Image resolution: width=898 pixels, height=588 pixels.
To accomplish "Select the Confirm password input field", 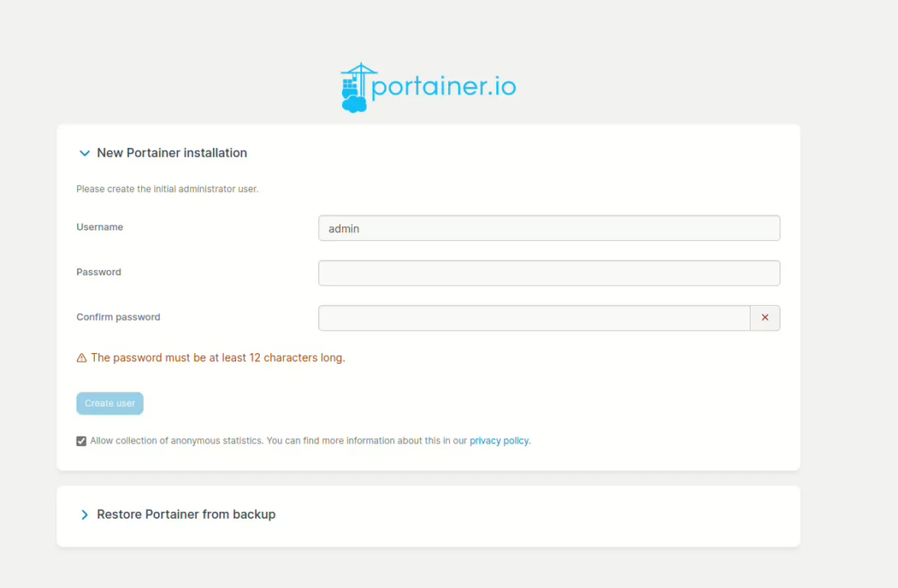I will 533,318.
